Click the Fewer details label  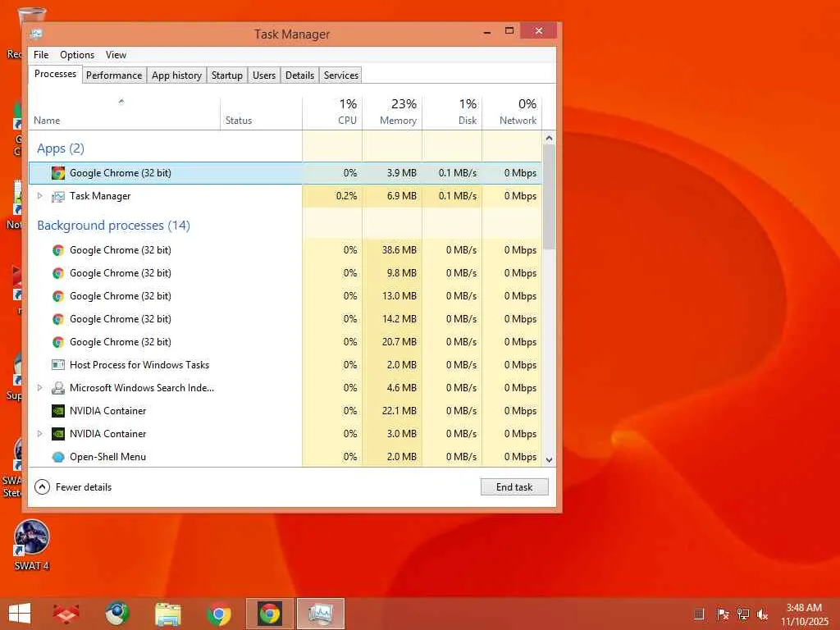point(84,487)
